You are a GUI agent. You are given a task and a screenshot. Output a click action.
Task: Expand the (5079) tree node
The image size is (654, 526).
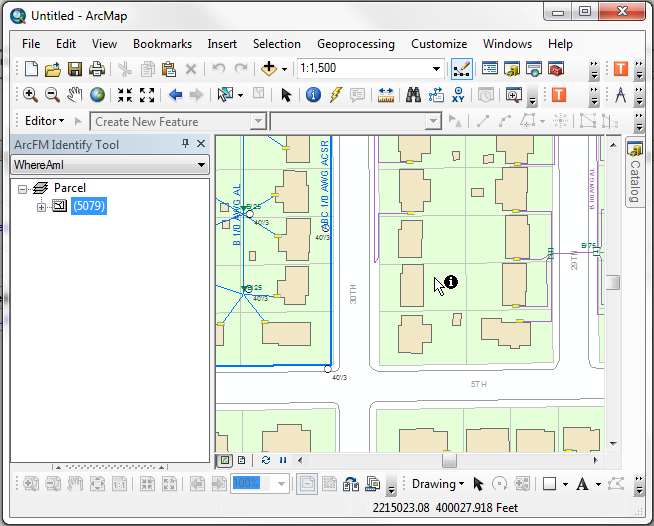click(41, 207)
